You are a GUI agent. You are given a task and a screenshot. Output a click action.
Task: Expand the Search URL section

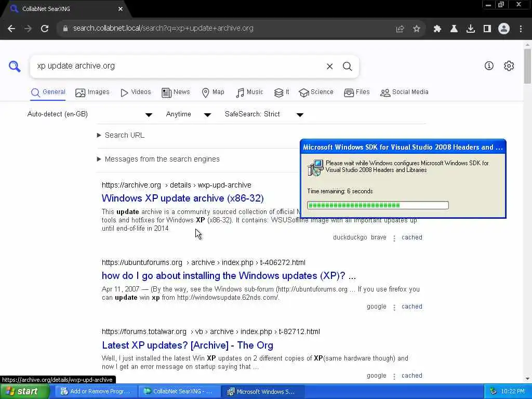[121, 136]
